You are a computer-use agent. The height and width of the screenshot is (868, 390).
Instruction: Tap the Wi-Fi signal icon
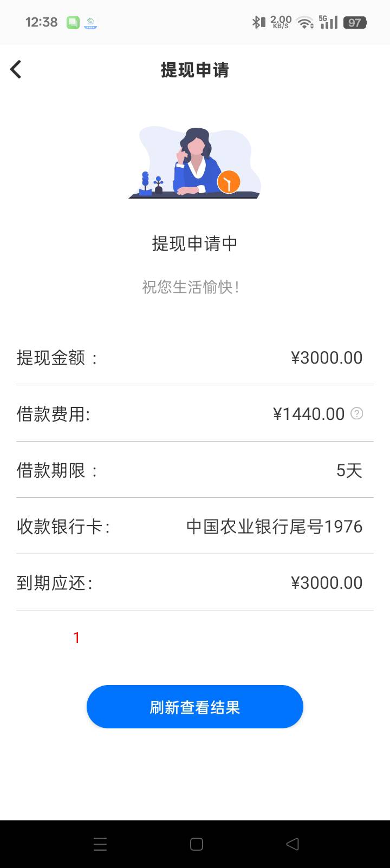tap(305, 23)
